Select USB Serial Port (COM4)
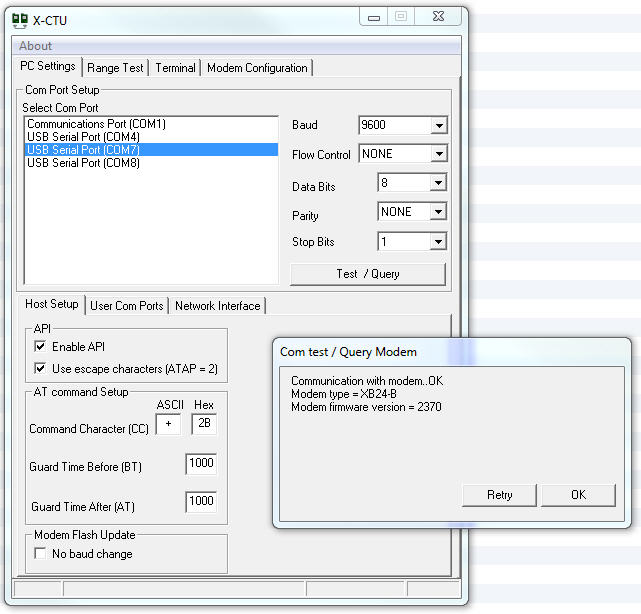 (83, 137)
